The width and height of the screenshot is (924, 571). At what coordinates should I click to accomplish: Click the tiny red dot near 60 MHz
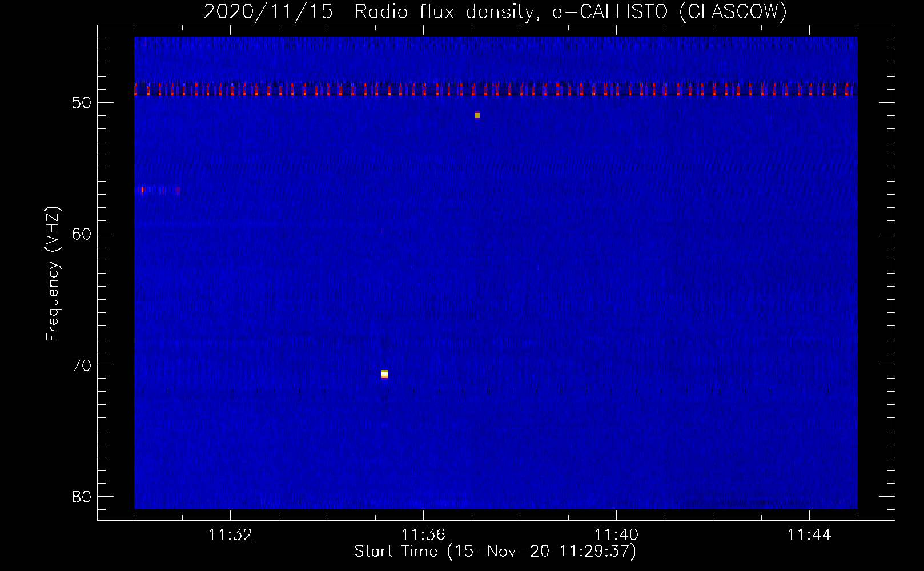[x=381, y=232]
